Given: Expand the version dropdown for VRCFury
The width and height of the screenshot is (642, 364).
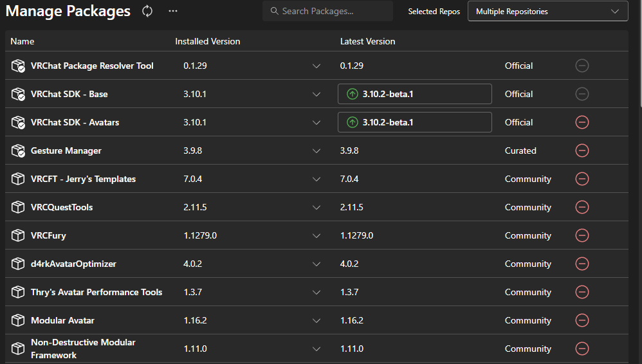Looking at the screenshot, I should 316,235.
